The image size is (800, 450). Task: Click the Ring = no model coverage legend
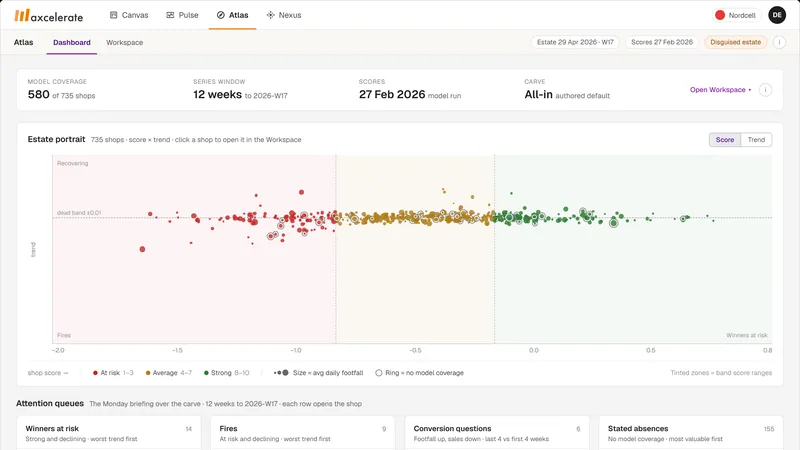point(419,373)
